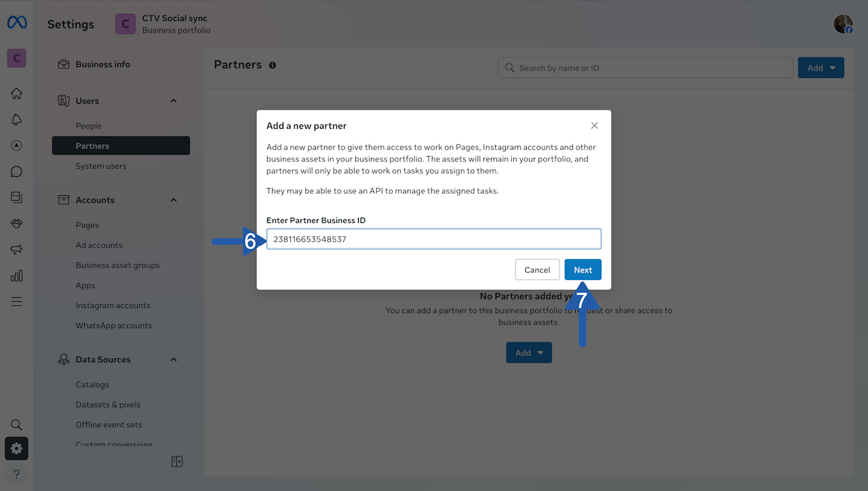Open the Home icon in left rail
Viewport: 868px width, 491px height.
[16, 94]
